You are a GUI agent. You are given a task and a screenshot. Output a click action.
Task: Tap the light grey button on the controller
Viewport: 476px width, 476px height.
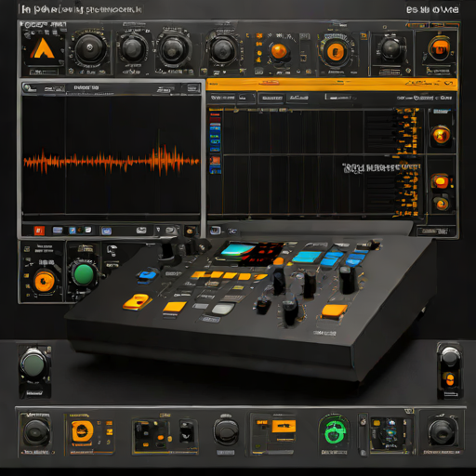click(x=223, y=309)
